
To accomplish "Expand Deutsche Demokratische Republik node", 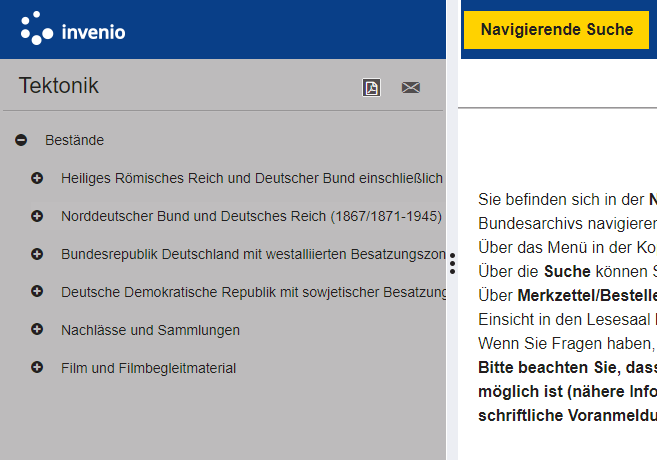I will coord(37,291).
